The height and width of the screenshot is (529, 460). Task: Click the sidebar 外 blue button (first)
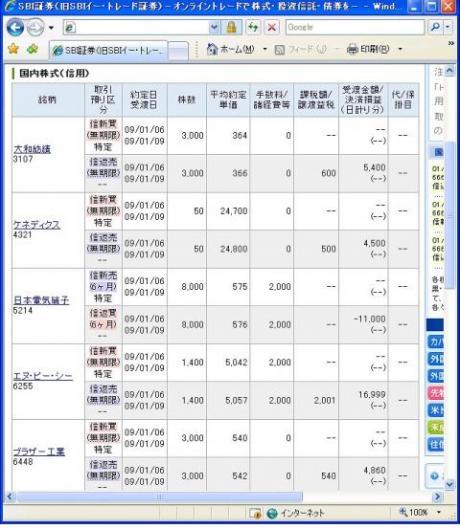[436, 359]
